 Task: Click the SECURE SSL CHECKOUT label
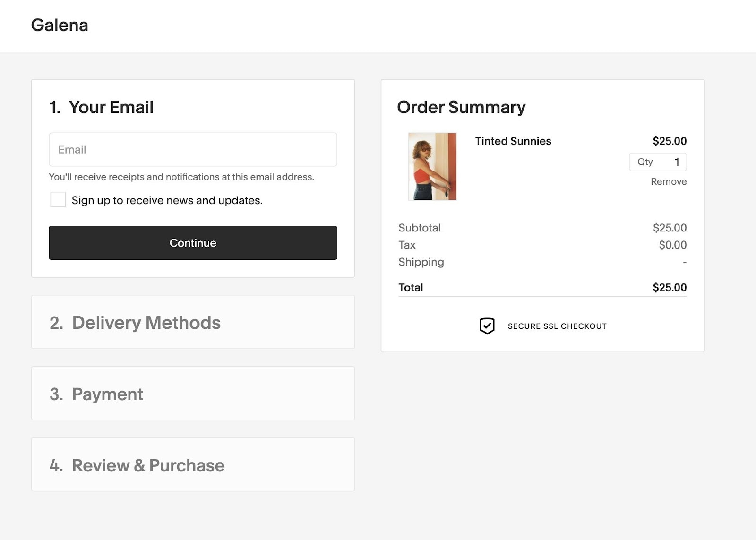[x=557, y=326]
